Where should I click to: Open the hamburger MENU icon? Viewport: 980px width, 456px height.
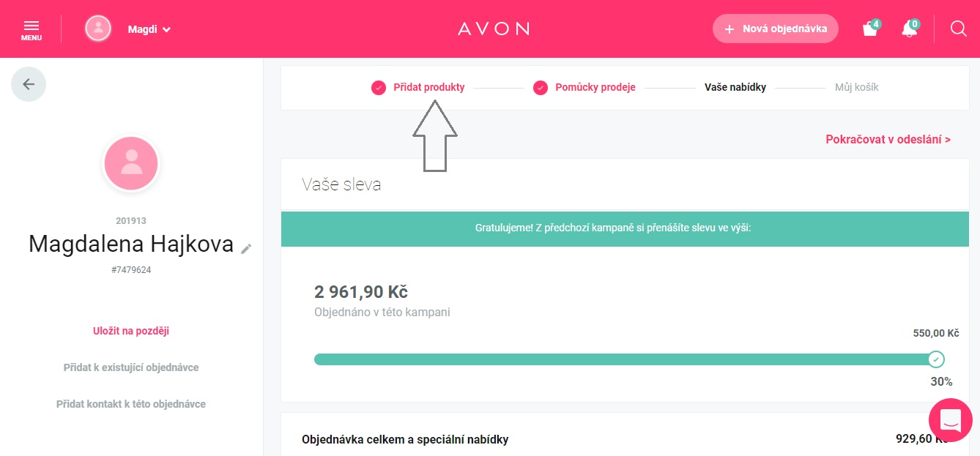pyautogui.click(x=31, y=29)
